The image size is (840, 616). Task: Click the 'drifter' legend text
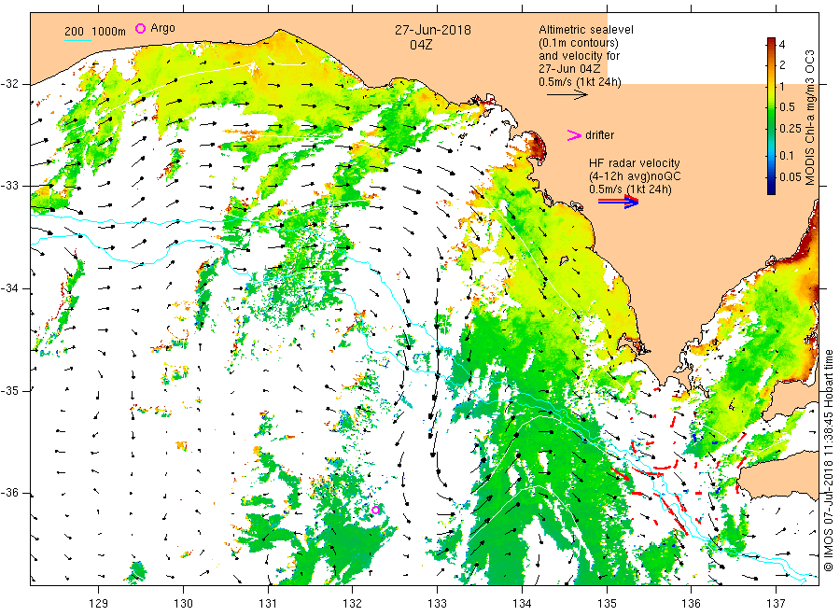tap(599, 135)
